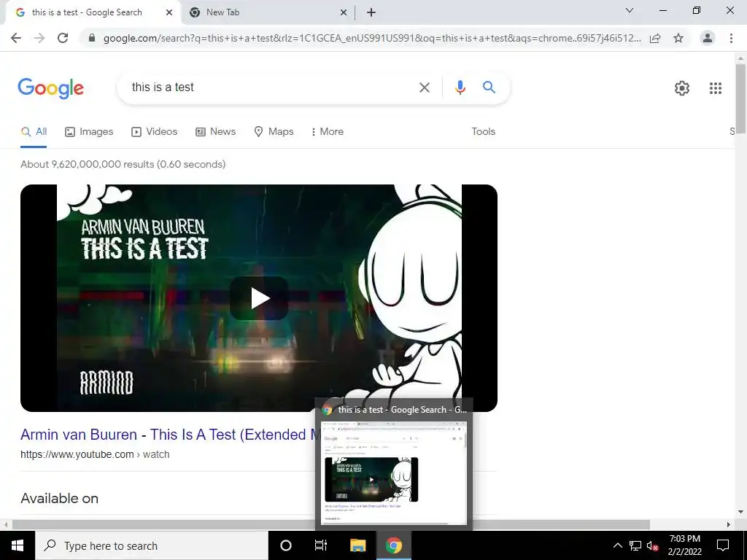Go to the Google logo homepage
Screen dimensions: 747x560
pos(51,88)
